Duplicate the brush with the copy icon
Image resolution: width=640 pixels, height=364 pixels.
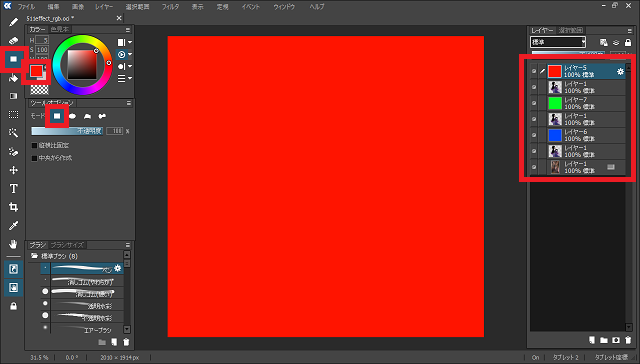[114, 342]
